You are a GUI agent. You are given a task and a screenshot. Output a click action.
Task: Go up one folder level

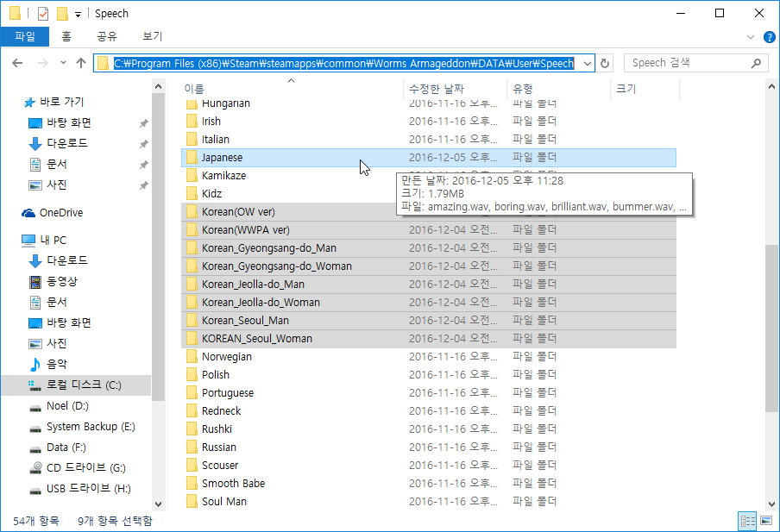click(81, 63)
